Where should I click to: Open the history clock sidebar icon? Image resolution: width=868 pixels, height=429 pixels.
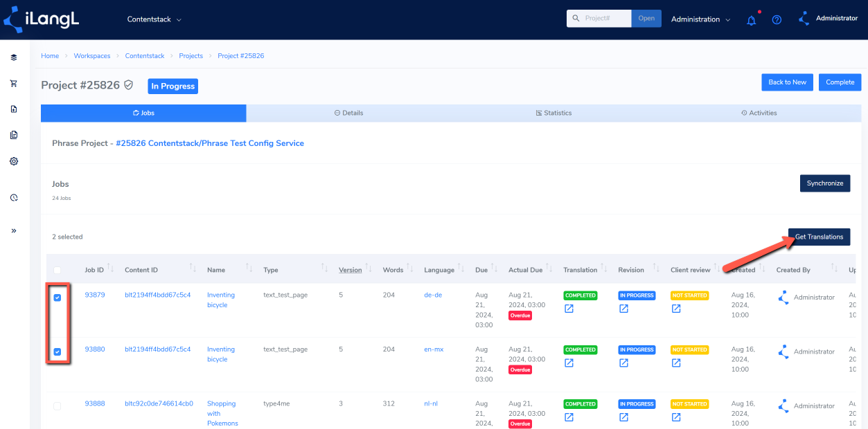[14, 198]
